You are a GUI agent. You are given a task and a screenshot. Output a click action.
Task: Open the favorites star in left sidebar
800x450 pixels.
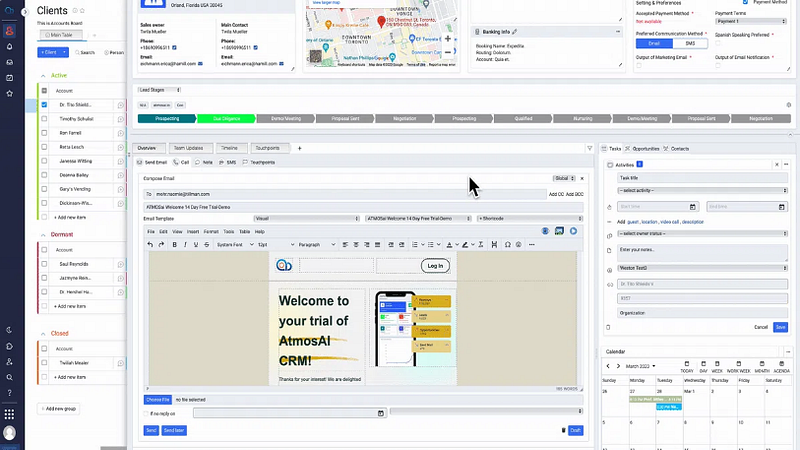(x=9, y=93)
